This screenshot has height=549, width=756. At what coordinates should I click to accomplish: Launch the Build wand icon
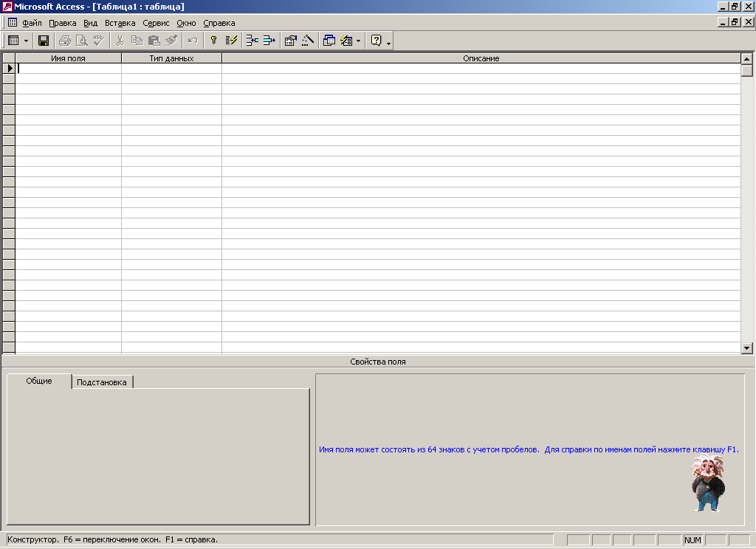(308, 41)
